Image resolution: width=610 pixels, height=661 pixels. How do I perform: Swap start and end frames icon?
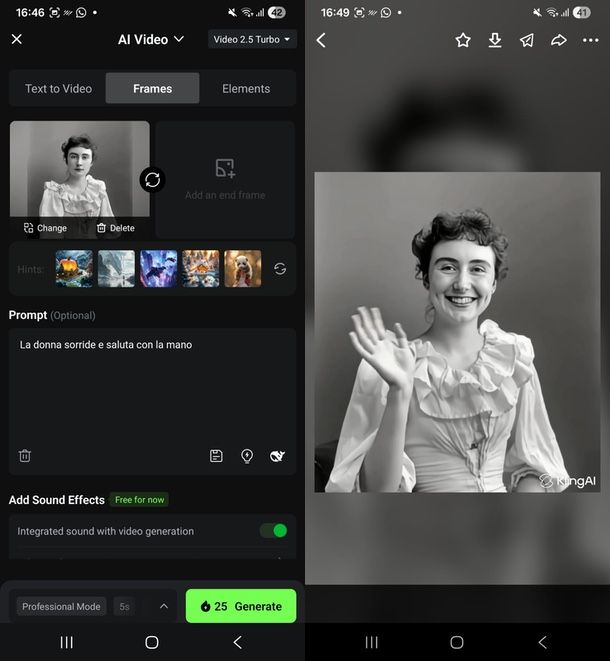[152, 180]
